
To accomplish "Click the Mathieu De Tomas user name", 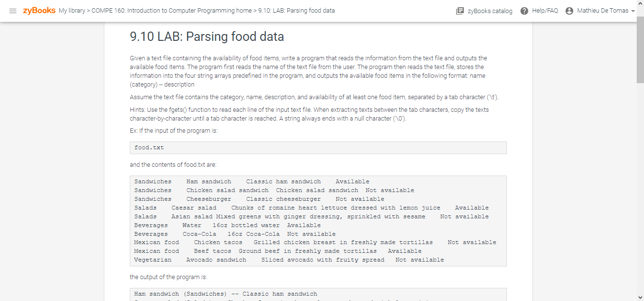I will click(603, 11).
